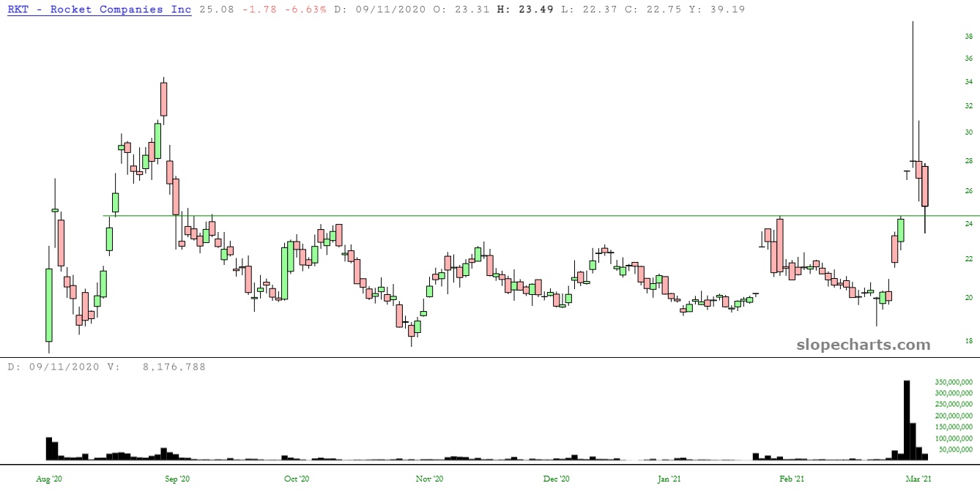The image size is (980, 494).
Task: Click the first volume bar in Aug '20
Action: [49, 449]
